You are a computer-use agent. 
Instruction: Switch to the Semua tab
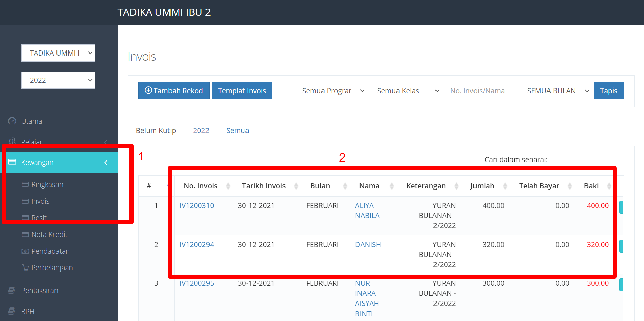tap(237, 131)
